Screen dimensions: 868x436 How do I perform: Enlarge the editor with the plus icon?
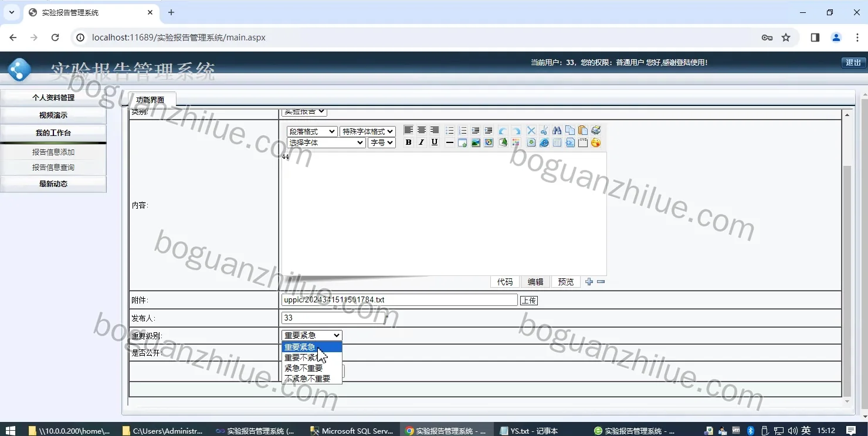coord(589,282)
